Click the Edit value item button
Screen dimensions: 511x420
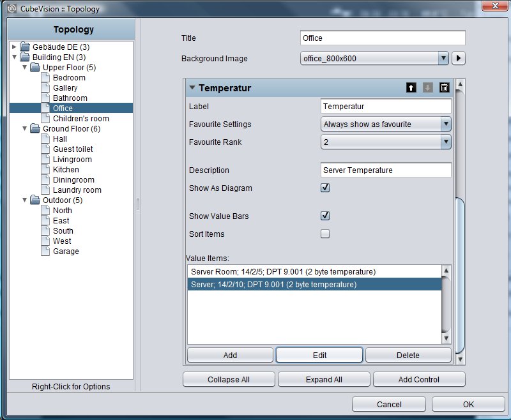(x=319, y=355)
